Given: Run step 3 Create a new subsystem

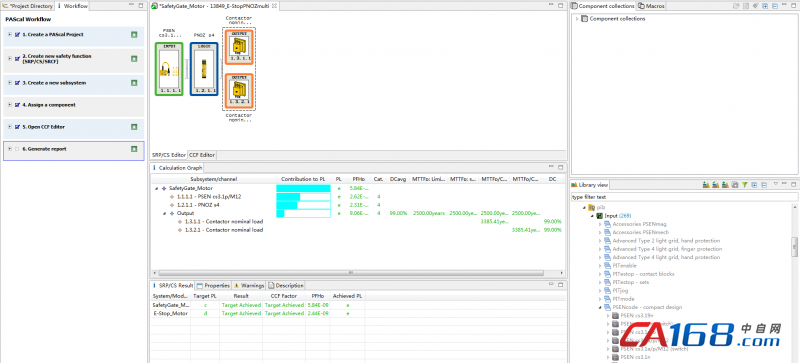Looking at the screenshot, I should [134, 83].
